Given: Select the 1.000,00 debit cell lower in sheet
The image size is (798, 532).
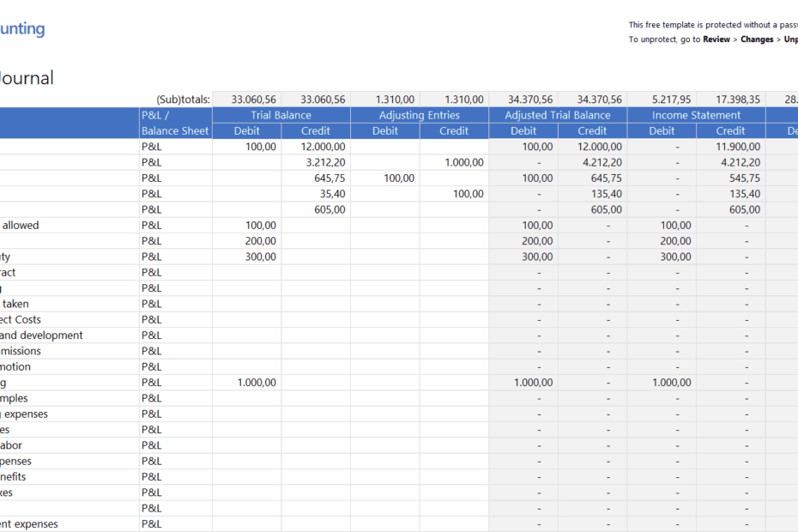Looking at the screenshot, I should pyautogui.click(x=255, y=382).
